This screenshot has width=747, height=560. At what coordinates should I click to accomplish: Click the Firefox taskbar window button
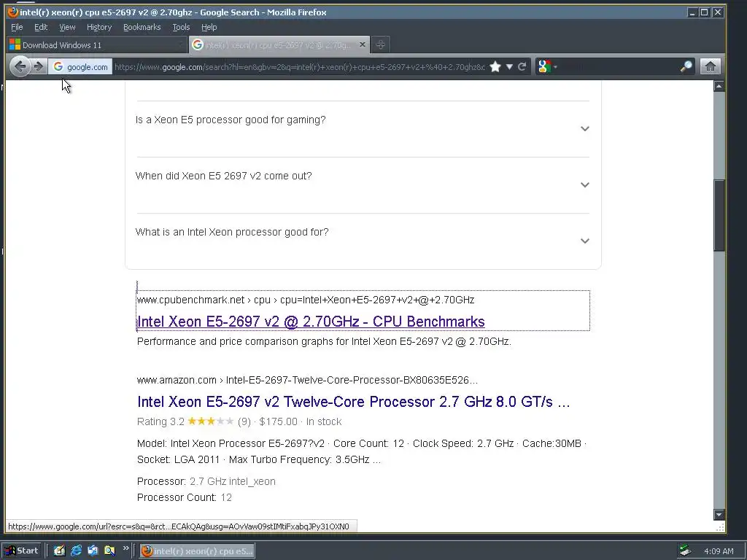click(x=197, y=551)
